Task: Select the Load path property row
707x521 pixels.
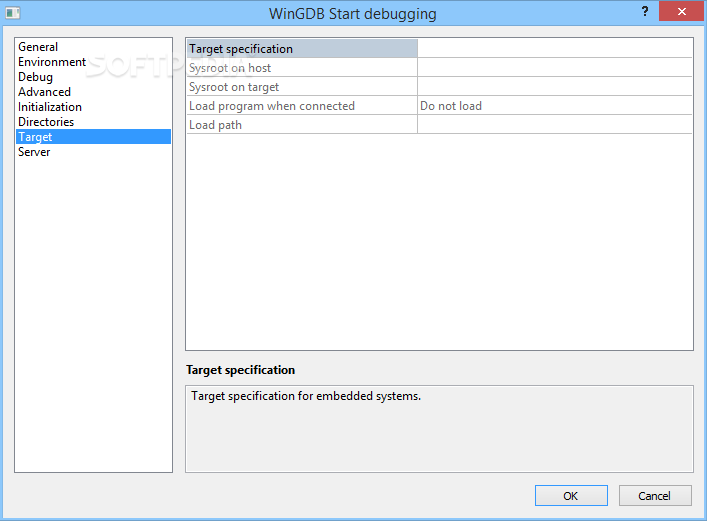Action: [x=302, y=125]
